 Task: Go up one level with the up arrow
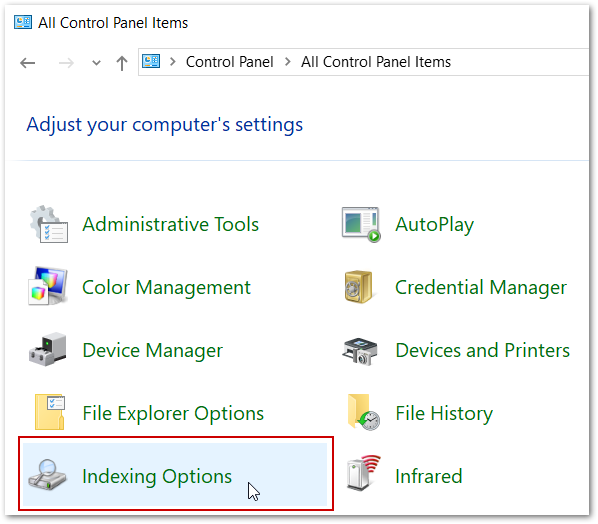(122, 63)
